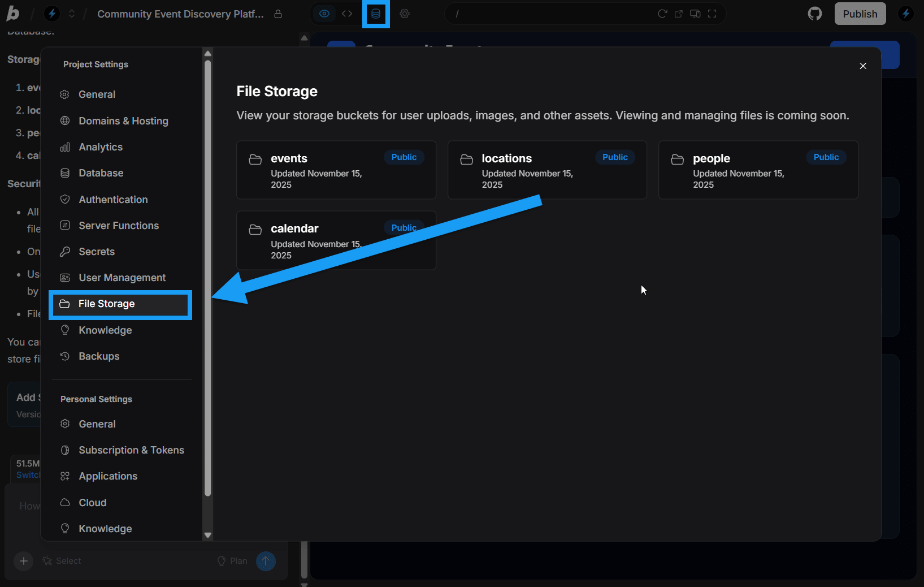Open the project settings gear in toolbar

pyautogui.click(x=405, y=14)
